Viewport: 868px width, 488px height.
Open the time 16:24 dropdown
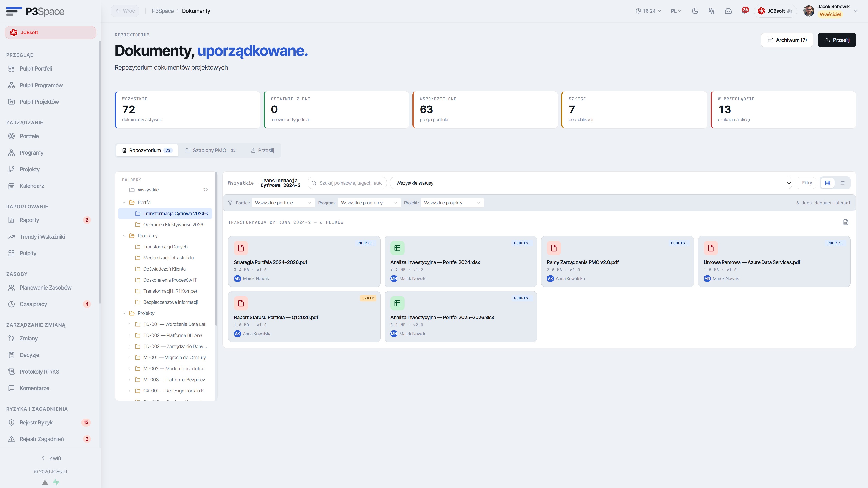coord(648,11)
